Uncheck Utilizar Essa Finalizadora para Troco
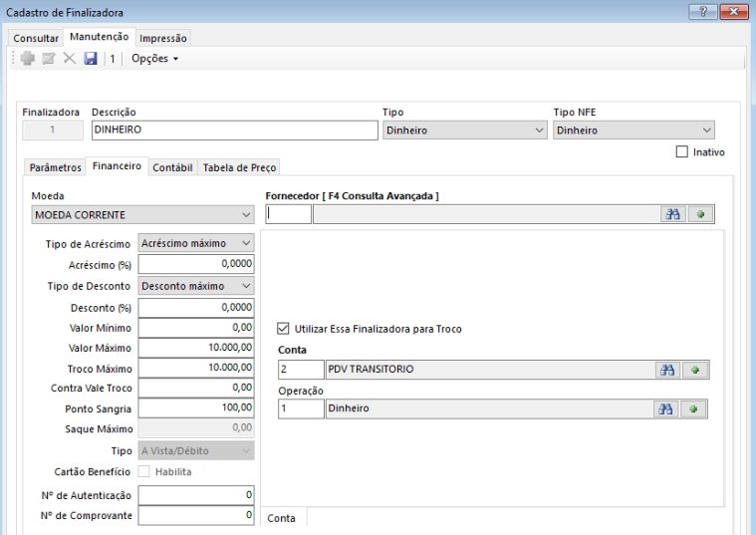This screenshot has height=535, width=756. 283,328
